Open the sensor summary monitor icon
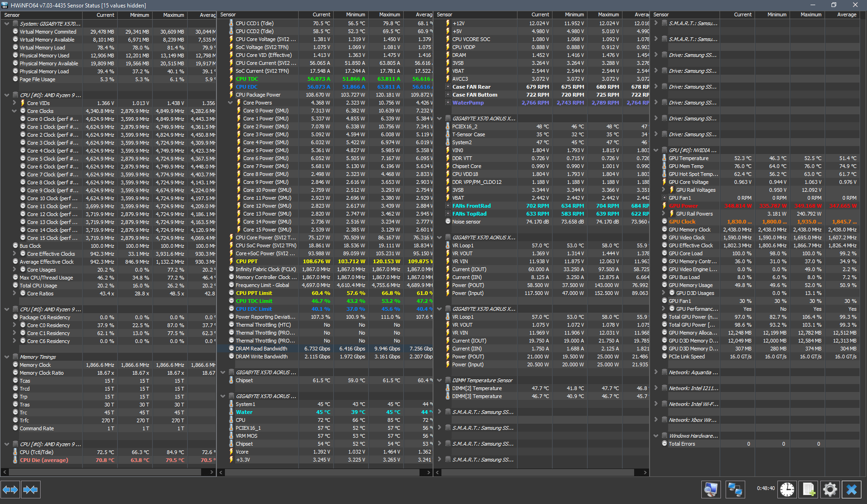The image size is (867, 504). coord(711,490)
